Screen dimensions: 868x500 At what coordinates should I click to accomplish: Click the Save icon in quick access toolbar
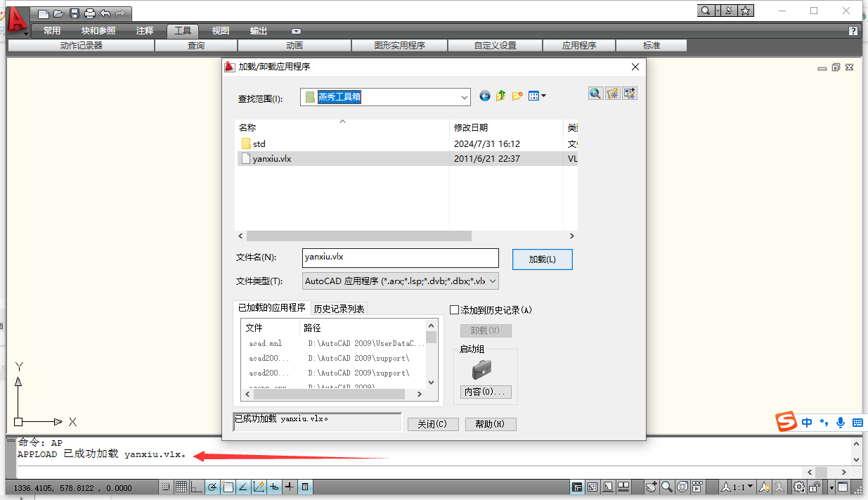coord(74,13)
